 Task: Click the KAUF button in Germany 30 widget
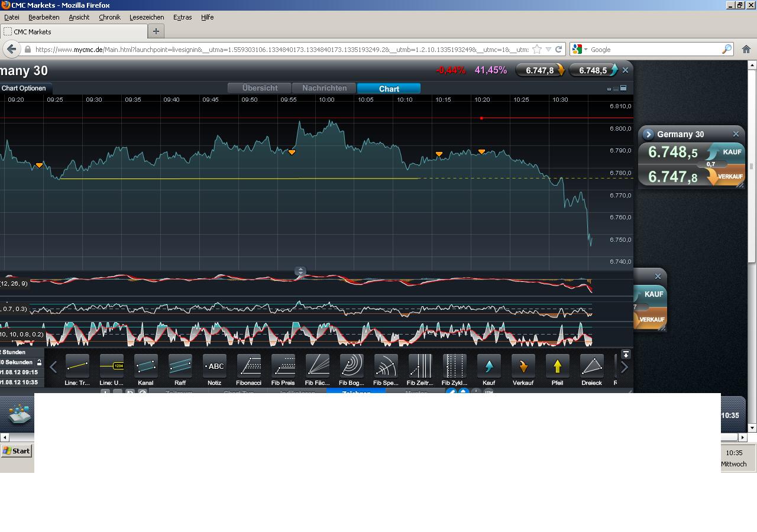pyautogui.click(x=726, y=152)
